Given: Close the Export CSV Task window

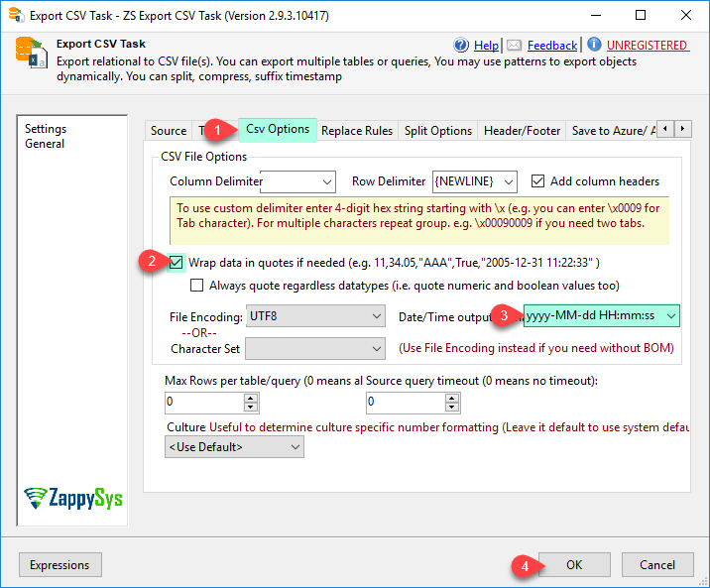Looking at the screenshot, I should click(x=685, y=16).
